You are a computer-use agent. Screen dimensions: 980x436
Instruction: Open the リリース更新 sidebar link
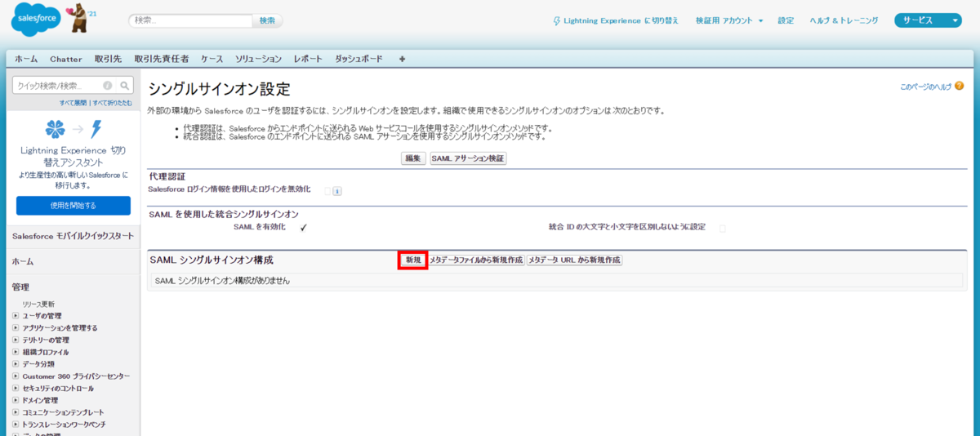[x=38, y=304]
